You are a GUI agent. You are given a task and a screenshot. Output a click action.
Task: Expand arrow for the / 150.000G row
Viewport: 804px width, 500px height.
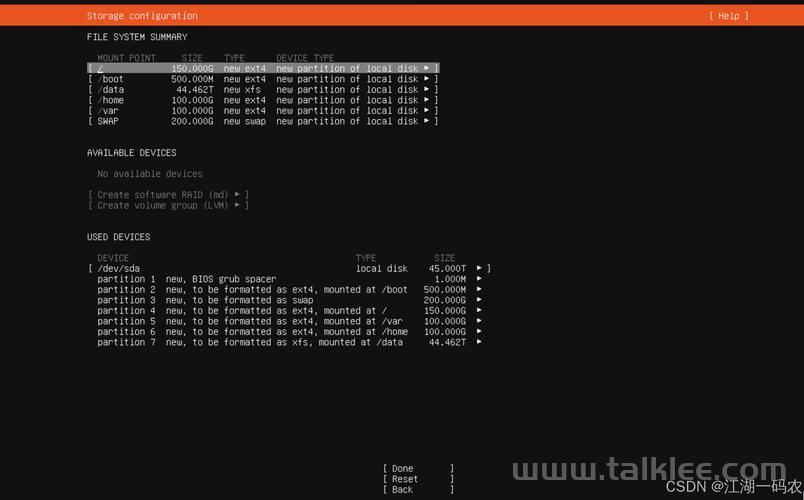point(426,68)
